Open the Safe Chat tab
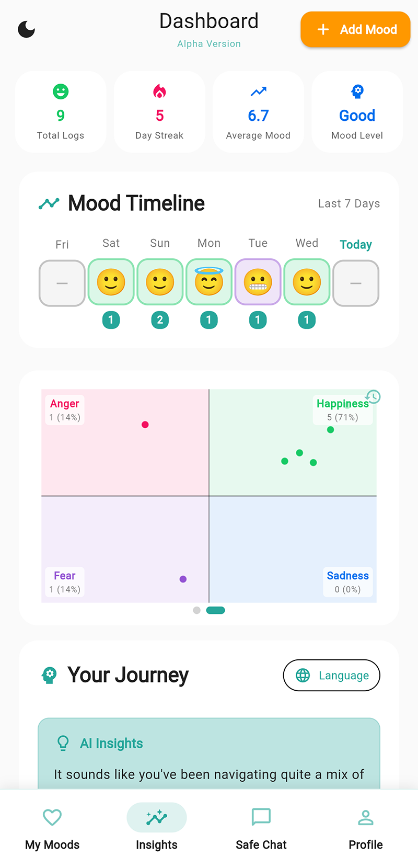The image size is (418, 868). pos(261,817)
